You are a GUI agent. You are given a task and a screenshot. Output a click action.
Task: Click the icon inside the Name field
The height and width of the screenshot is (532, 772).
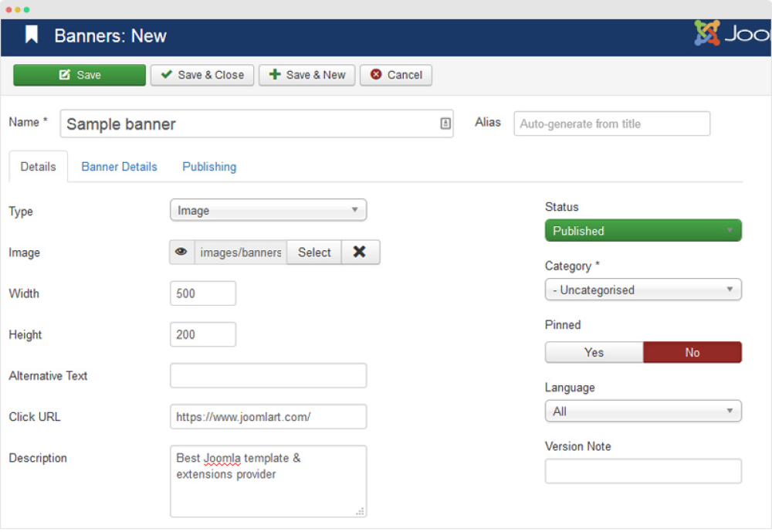pos(445,124)
